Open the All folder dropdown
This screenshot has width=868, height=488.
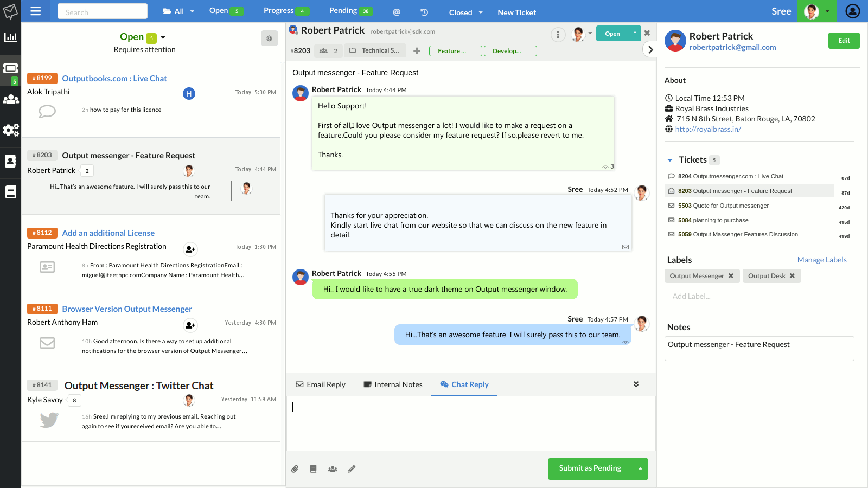[x=178, y=11]
